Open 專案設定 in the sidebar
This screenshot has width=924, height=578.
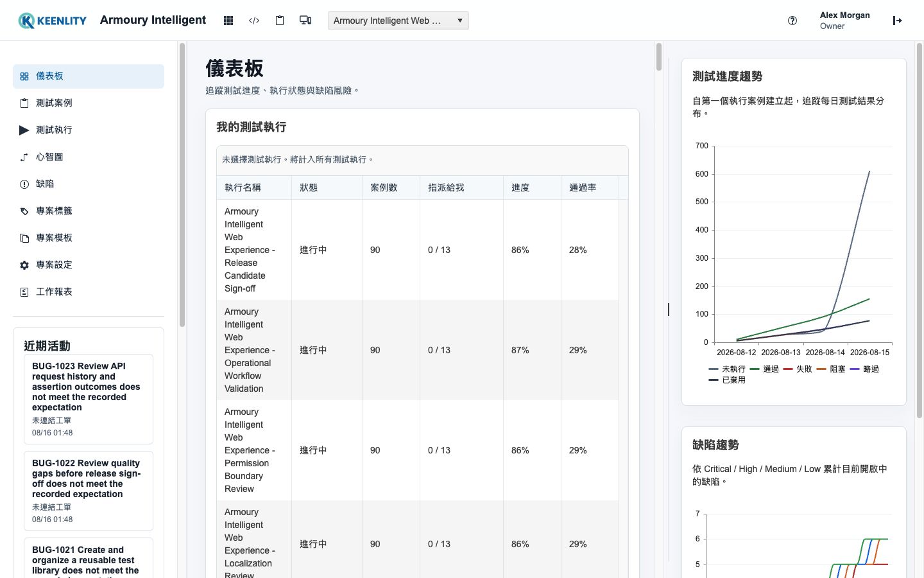pyautogui.click(x=89, y=265)
